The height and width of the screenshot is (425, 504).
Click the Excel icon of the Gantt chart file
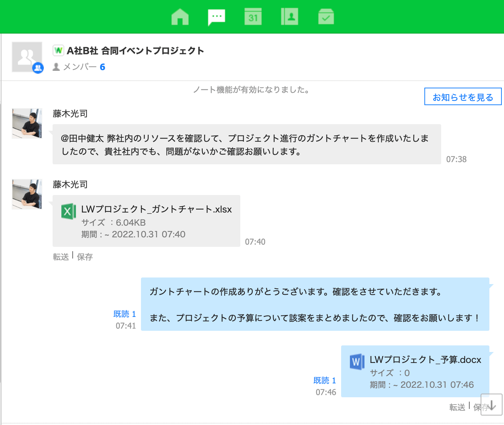[68, 211]
